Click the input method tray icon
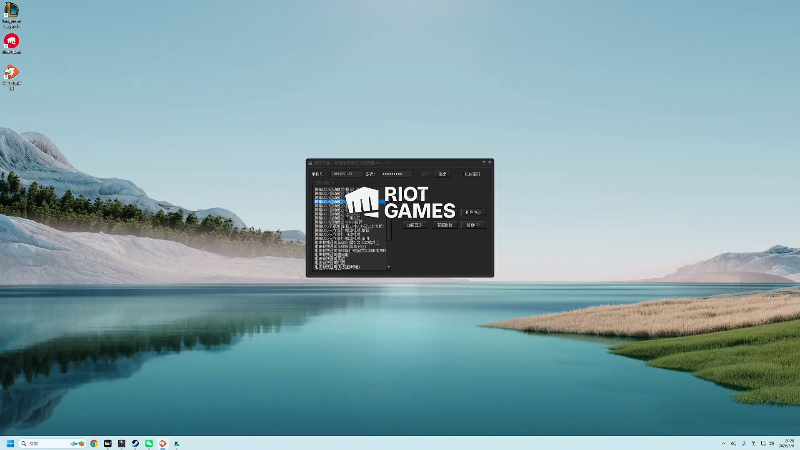 [x=754, y=443]
